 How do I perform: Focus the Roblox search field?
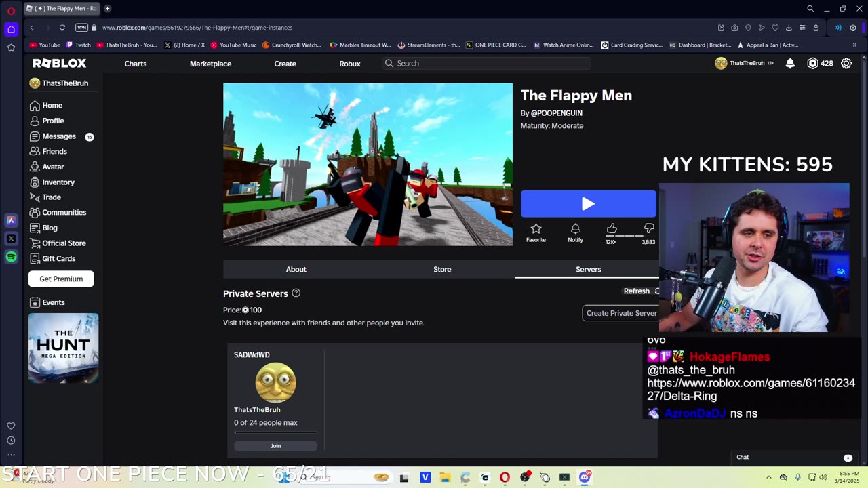coord(486,63)
